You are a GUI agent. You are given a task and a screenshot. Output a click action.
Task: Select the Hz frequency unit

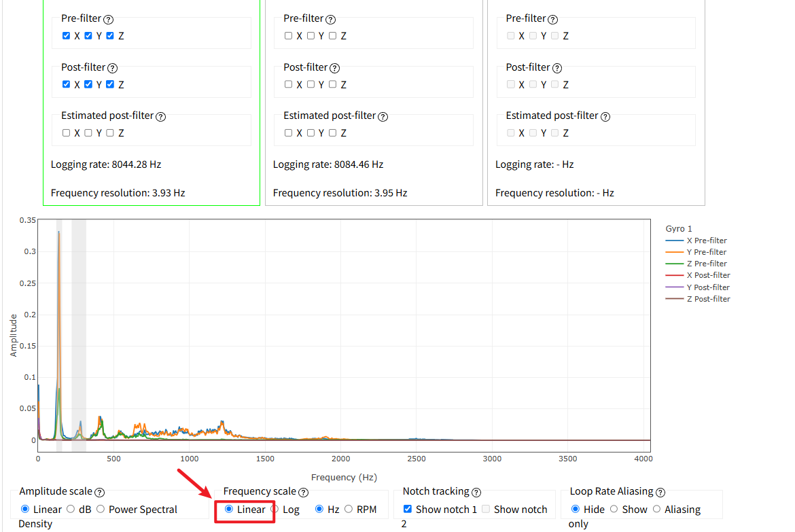(x=319, y=509)
